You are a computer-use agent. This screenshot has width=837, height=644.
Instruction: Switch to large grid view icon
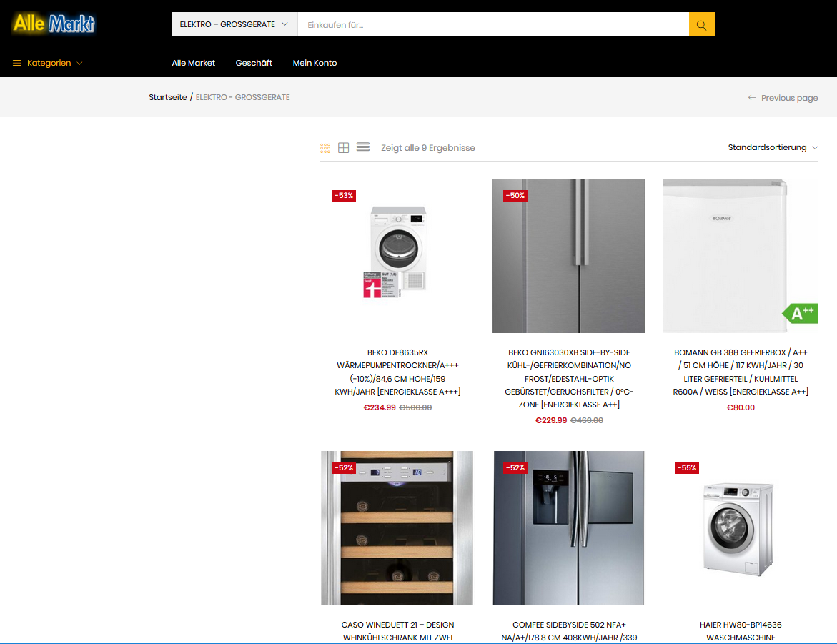point(344,148)
